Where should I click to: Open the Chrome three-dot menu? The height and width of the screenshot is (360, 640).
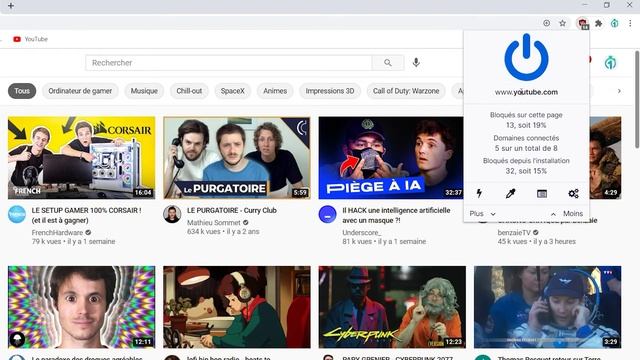coord(630,23)
